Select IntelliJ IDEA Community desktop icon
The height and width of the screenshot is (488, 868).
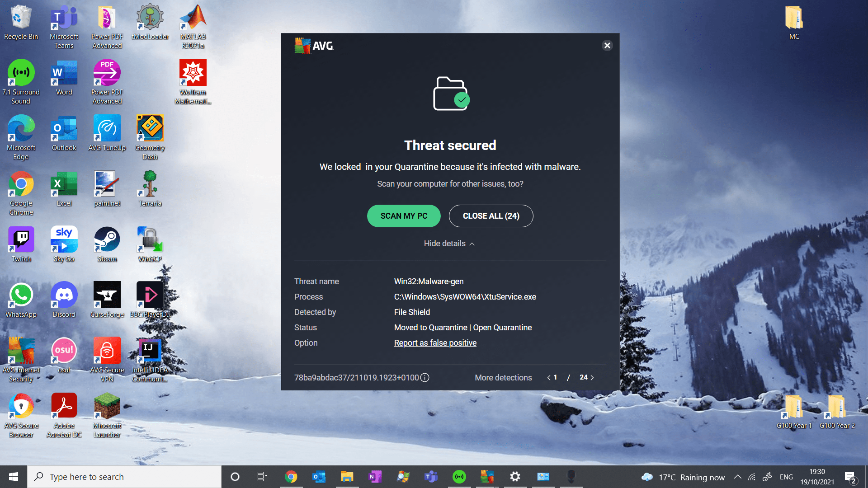click(x=150, y=360)
